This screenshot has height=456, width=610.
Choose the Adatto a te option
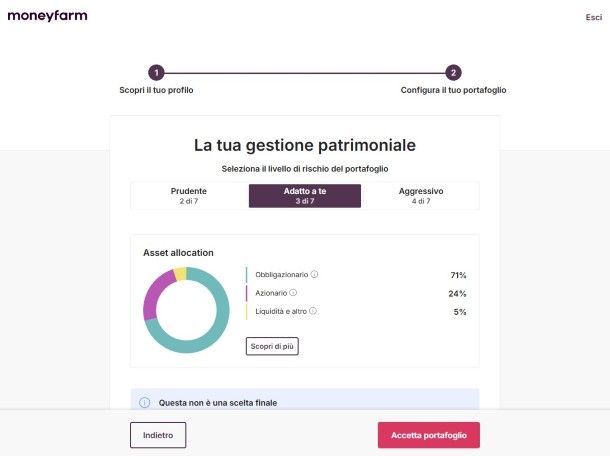(305, 195)
